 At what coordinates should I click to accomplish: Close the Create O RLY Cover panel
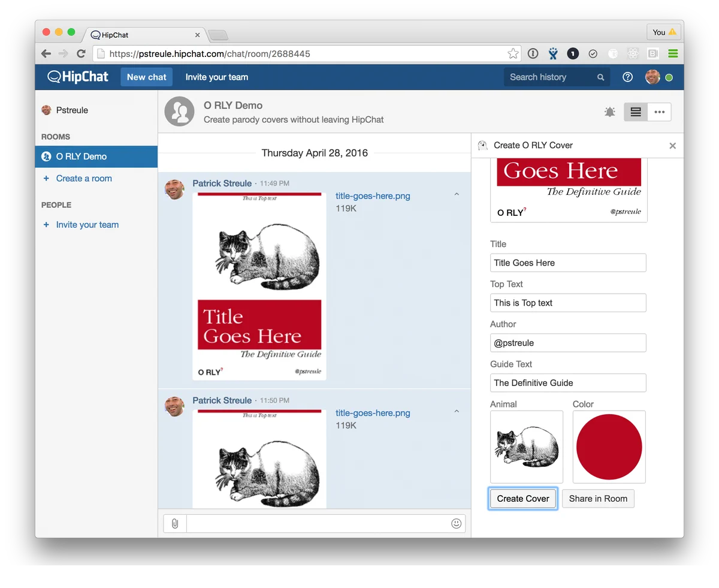pyautogui.click(x=672, y=146)
